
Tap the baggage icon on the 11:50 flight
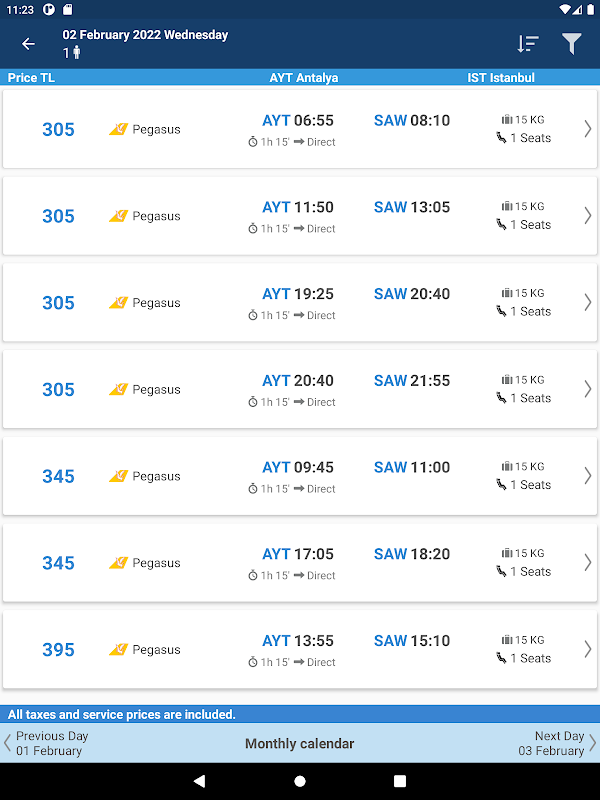click(x=507, y=207)
